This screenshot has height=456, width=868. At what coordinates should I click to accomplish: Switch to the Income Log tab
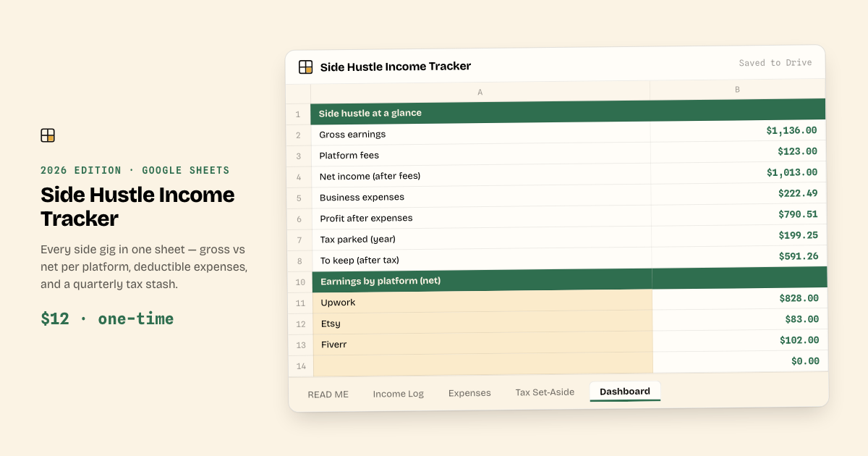click(399, 394)
